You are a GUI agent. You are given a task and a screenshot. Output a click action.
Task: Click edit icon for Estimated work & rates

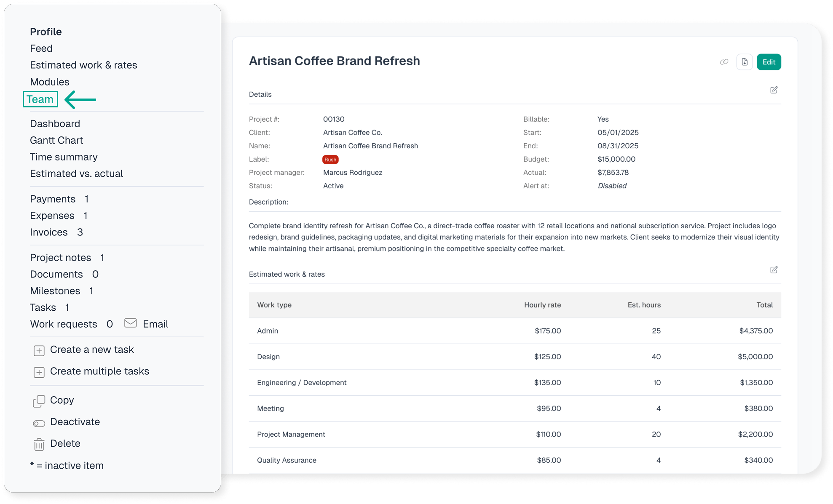[x=774, y=270]
